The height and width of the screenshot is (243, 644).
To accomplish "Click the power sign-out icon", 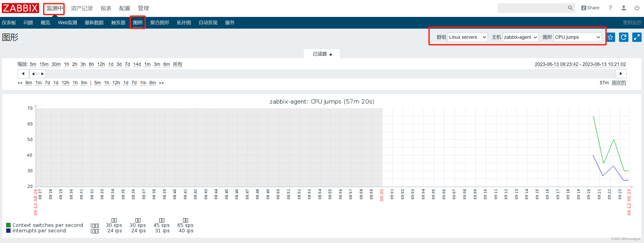I will (x=637, y=8).
